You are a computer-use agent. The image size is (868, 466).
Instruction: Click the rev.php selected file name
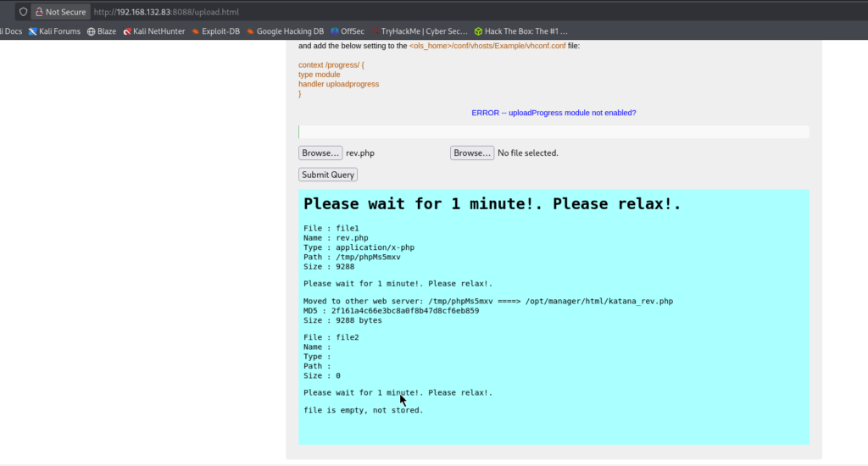[360, 153]
